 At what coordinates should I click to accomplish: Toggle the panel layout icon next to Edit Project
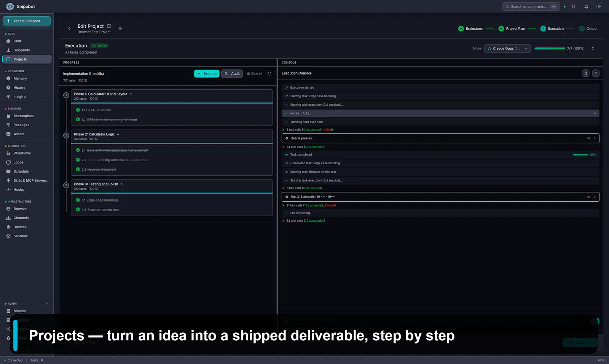tap(109, 26)
